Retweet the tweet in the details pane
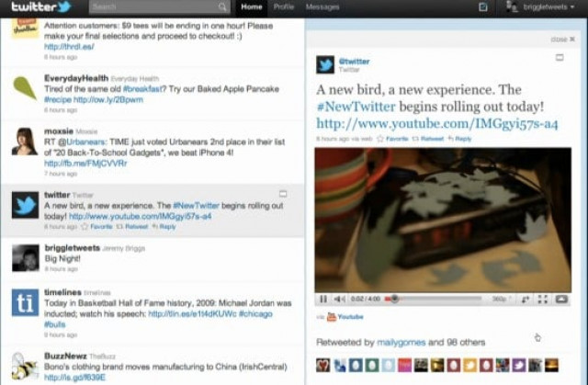Screen dimensions: 588x385 pos(428,139)
